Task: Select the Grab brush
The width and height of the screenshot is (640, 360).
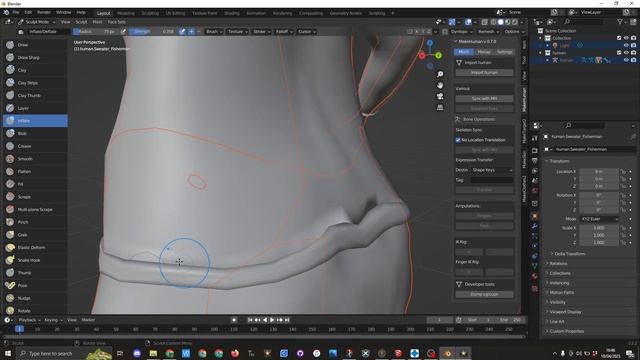Action: click(x=35, y=235)
